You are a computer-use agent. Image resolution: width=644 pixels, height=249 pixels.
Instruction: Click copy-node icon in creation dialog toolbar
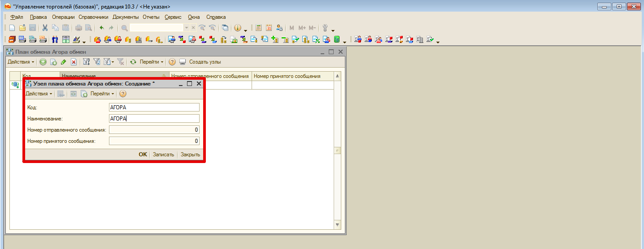(x=84, y=94)
